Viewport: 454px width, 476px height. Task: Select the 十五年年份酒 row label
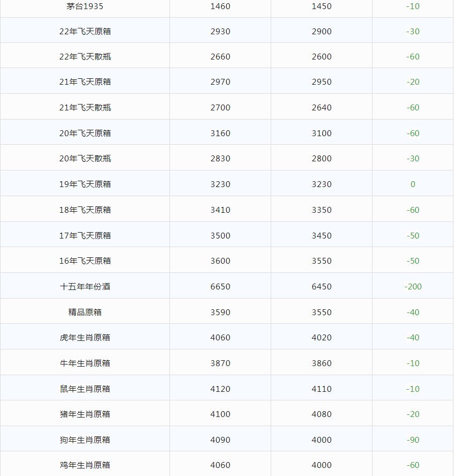(x=85, y=287)
